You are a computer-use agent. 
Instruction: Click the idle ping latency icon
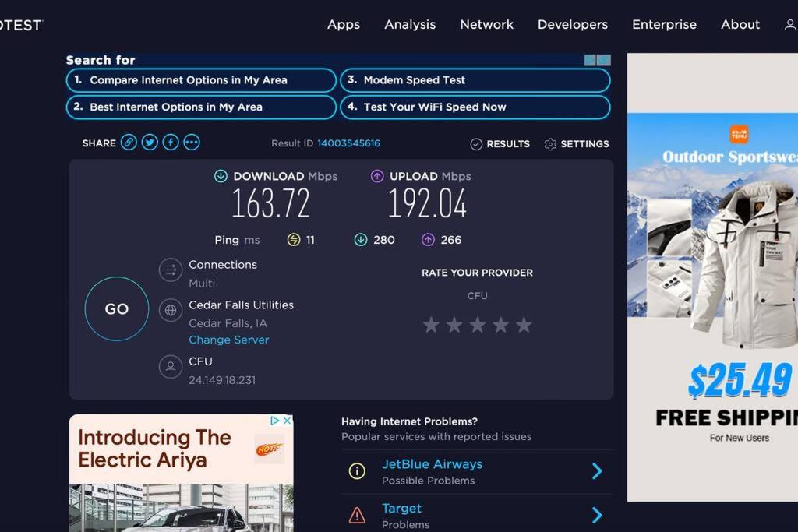coord(294,240)
